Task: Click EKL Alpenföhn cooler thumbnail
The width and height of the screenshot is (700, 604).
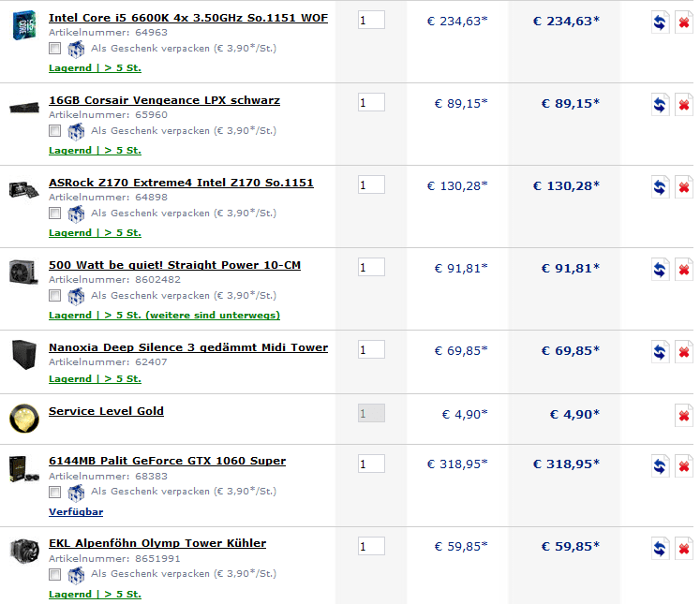Action: 24,552
